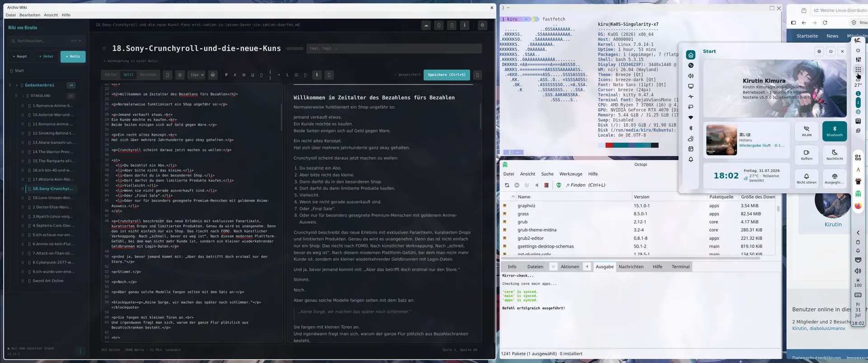This screenshot has width=868, height=363.
Task: Favorite the note with the star icon
Action: click(x=104, y=48)
